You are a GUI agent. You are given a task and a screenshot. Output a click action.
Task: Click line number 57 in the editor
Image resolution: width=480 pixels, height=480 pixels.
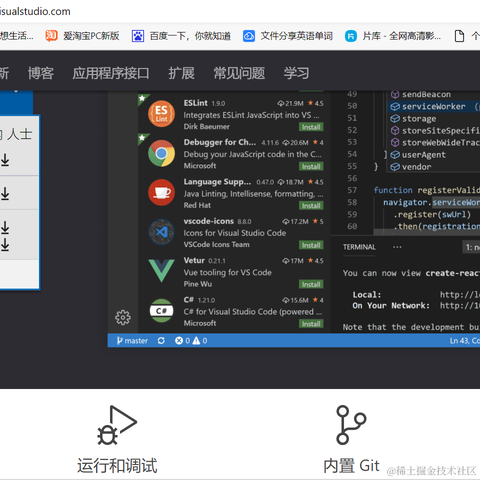coord(352,190)
